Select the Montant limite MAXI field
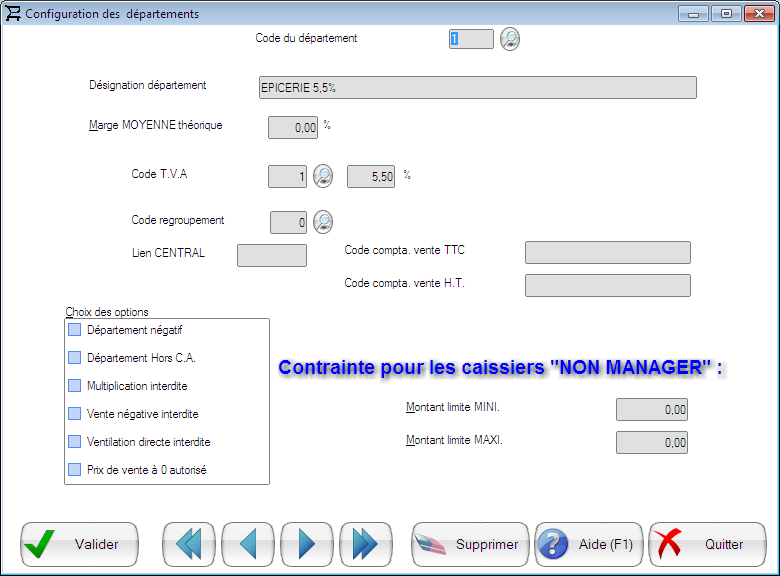This screenshot has height=576, width=780. coord(652,442)
